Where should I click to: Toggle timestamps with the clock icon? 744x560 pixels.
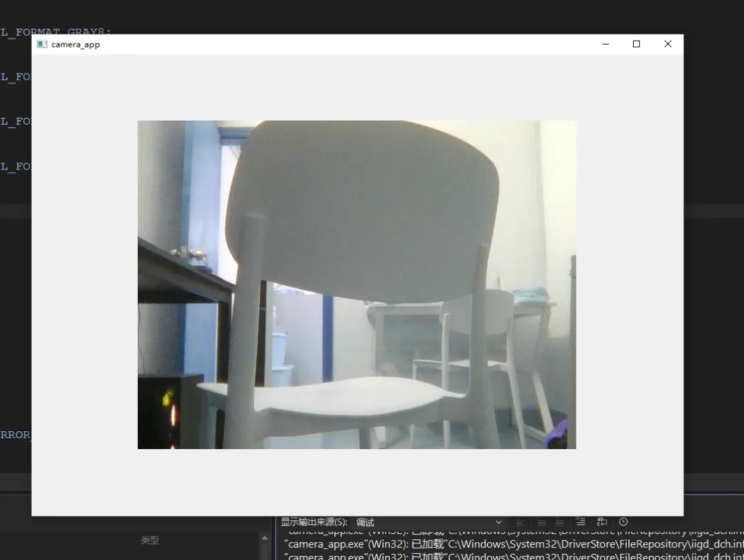[x=623, y=521]
